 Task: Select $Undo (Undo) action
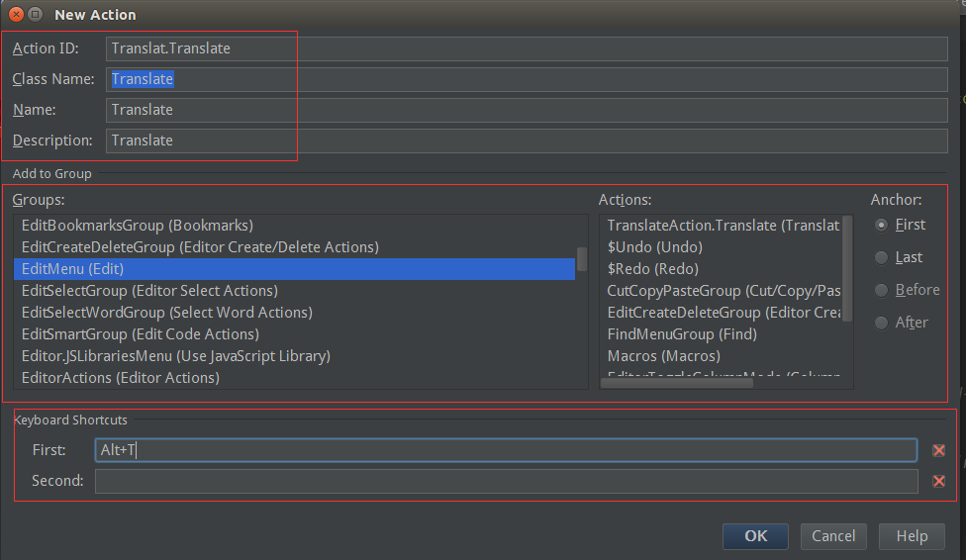pyautogui.click(x=721, y=247)
